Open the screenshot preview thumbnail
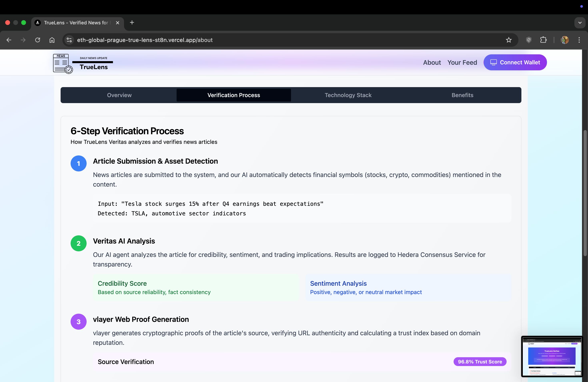Image resolution: width=588 pixels, height=382 pixels. [552, 356]
